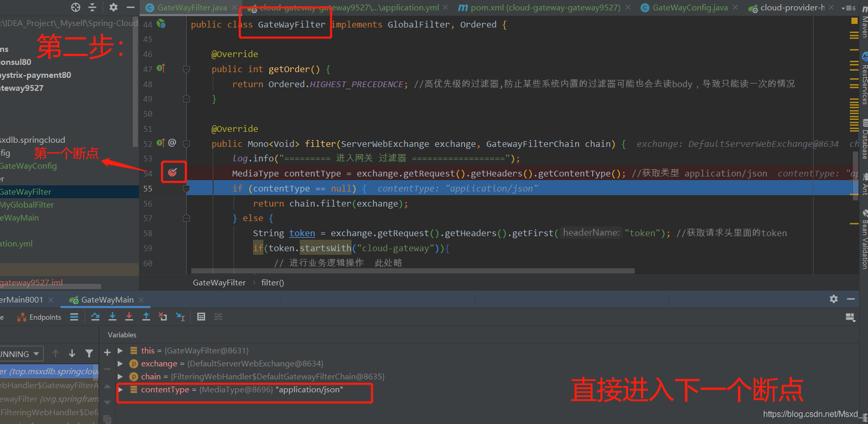Expand the 'this' variable node
Viewport: 868px width, 424px height.
[x=120, y=351]
